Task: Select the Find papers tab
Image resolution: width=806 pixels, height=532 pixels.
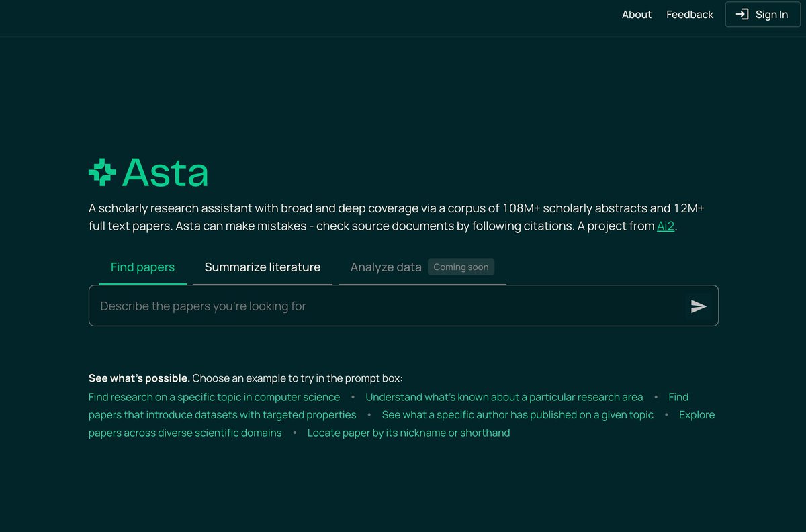Action: [142, 267]
